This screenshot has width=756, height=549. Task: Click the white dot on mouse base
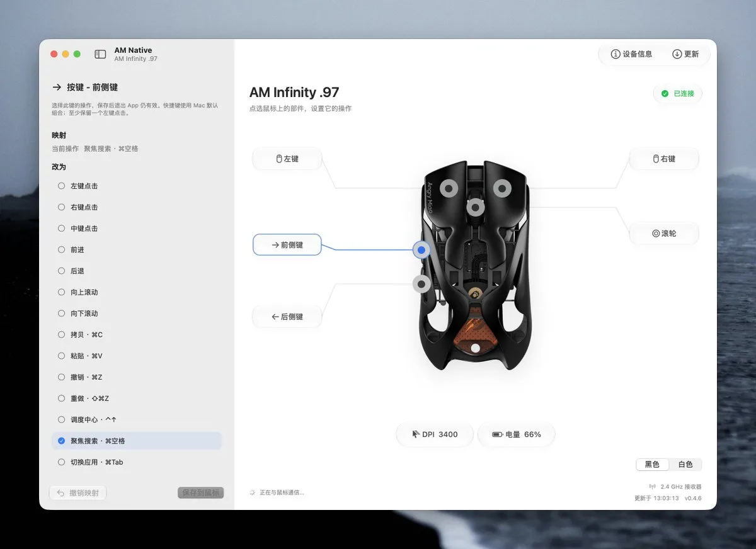(x=476, y=348)
